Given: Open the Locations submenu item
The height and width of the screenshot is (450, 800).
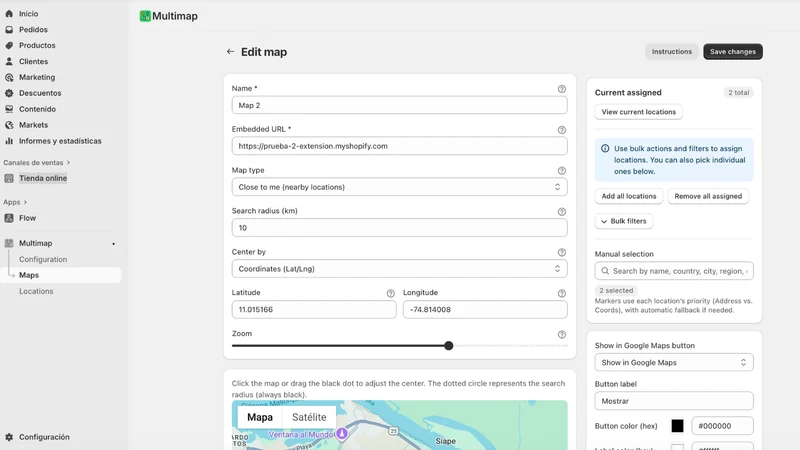Looking at the screenshot, I should coord(36,291).
